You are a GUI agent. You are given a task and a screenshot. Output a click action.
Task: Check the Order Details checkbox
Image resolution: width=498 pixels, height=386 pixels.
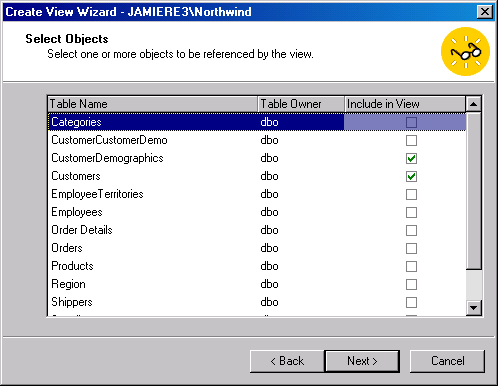tap(411, 230)
